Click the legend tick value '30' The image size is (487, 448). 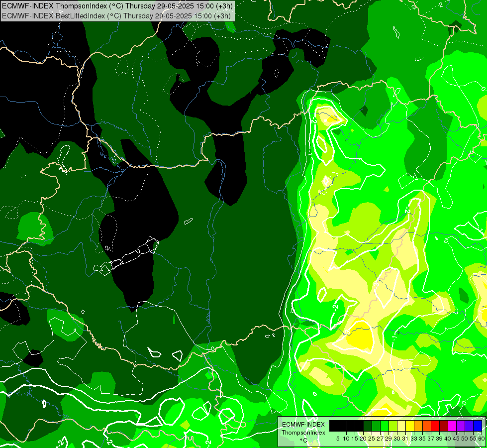(397, 439)
